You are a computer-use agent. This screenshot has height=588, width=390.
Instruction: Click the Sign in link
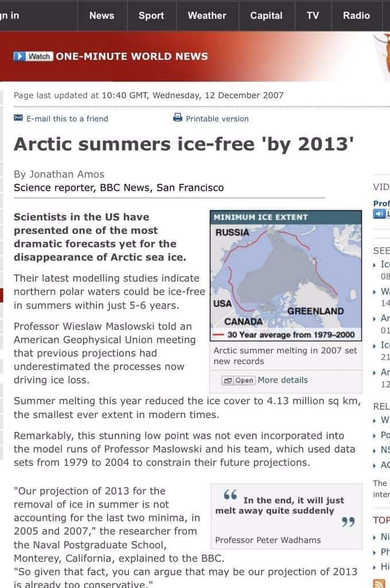[x=10, y=16]
